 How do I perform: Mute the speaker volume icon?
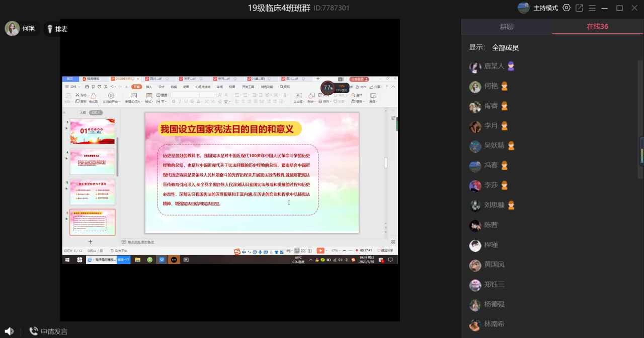(x=9, y=331)
